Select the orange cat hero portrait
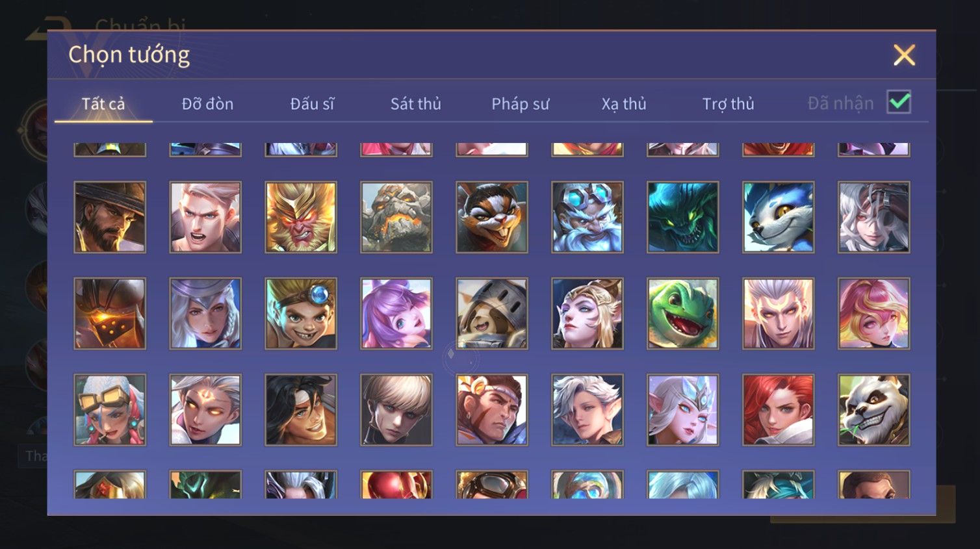The image size is (980, 549). [x=492, y=217]
